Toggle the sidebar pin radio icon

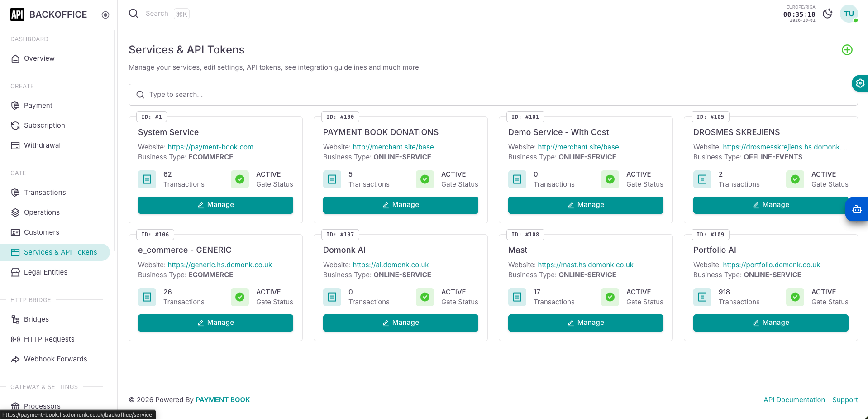(105, 15)
